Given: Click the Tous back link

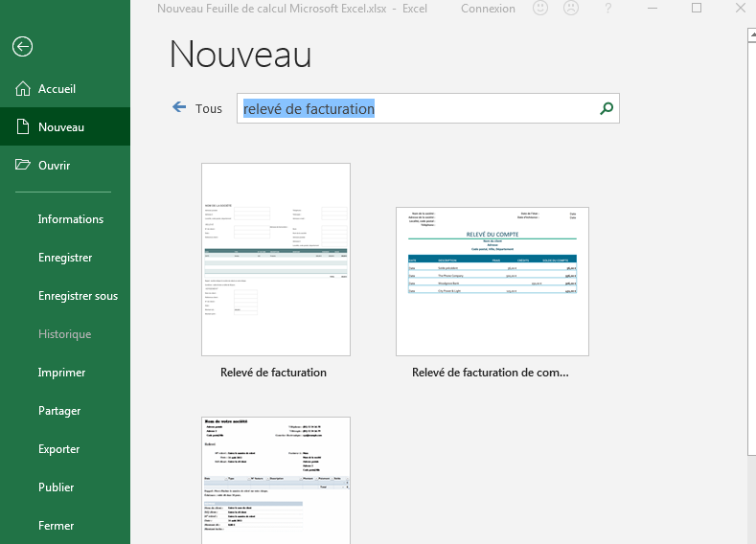Looking at the screenshot, I should [x=208, y=109].
